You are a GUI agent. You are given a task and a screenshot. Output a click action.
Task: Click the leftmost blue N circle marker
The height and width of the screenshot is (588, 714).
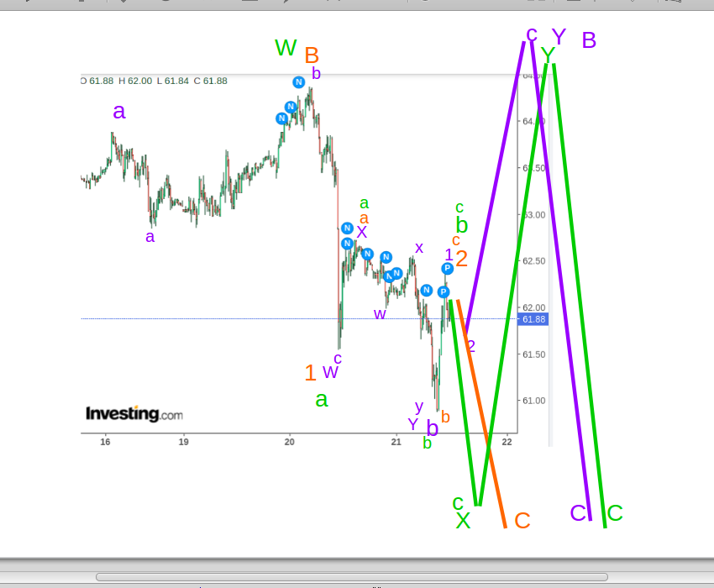(281, 118)
